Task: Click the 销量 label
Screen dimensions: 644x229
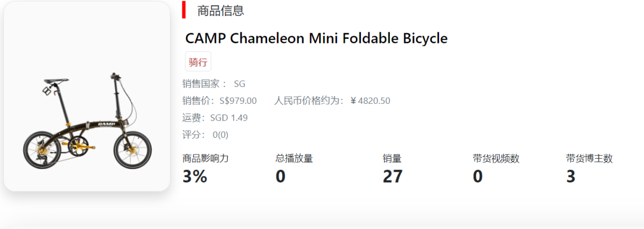Action: click(x=392, y=159)
